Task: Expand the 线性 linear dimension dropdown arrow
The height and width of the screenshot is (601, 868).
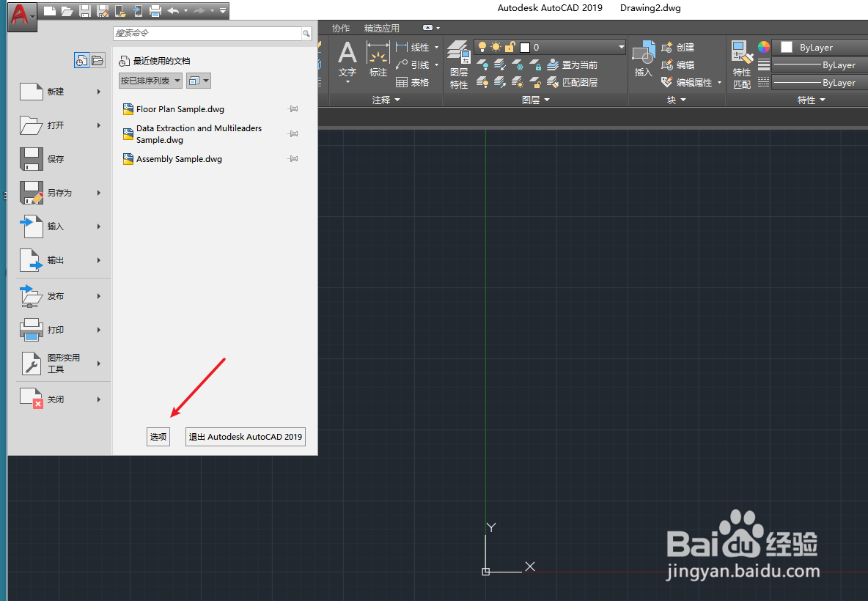Action: pos(436,48)
